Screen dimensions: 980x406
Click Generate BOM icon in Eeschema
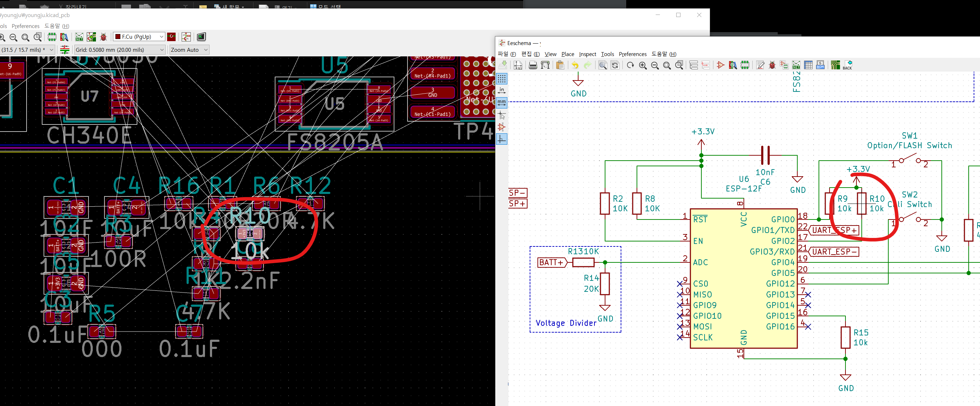(x=820, y=65)
